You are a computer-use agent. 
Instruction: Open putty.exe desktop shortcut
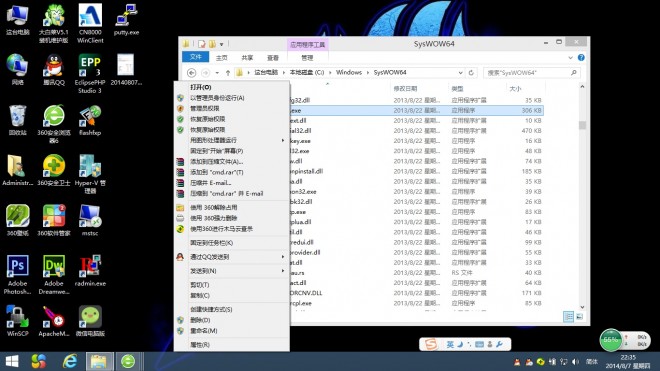point(126,20)
